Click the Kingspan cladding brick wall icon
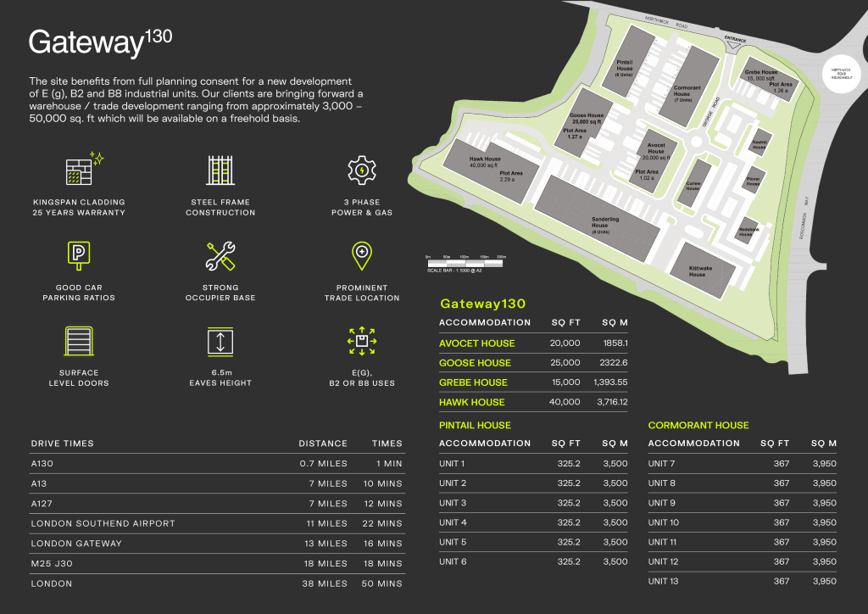Viewport: 868px width, 614px height. click(79, 170)
